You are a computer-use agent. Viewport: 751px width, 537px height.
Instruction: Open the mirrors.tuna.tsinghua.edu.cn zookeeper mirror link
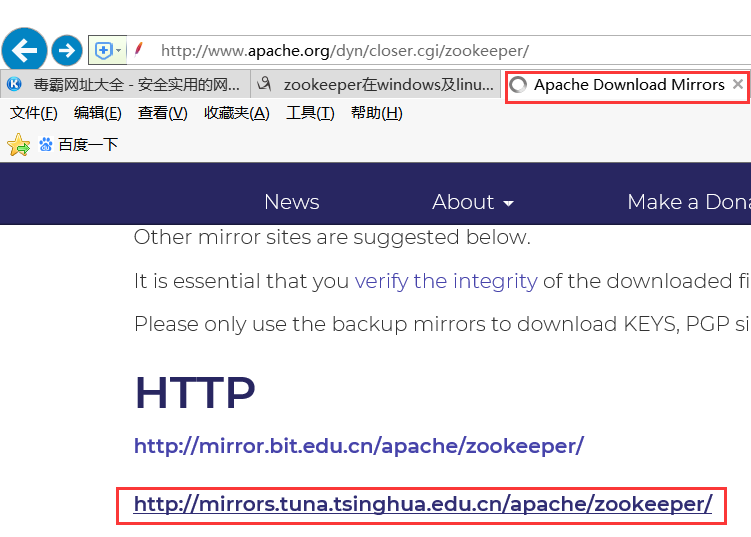423,504
